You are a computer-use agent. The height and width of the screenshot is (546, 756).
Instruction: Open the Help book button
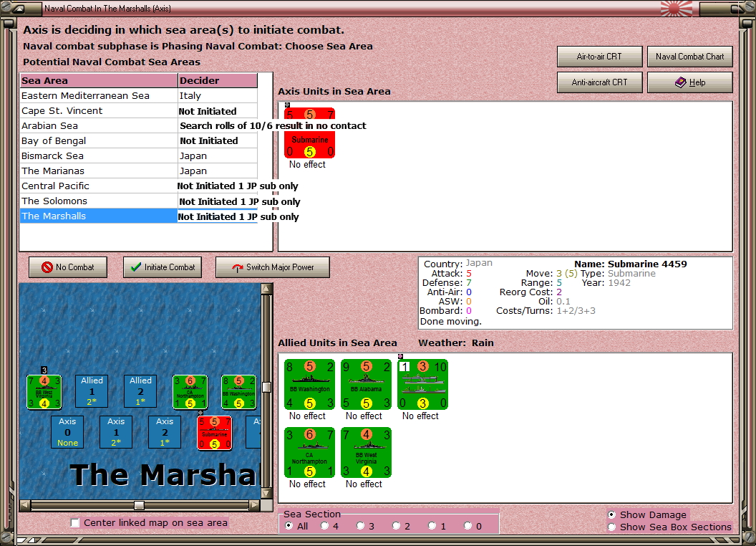click(x=690, y=82)
